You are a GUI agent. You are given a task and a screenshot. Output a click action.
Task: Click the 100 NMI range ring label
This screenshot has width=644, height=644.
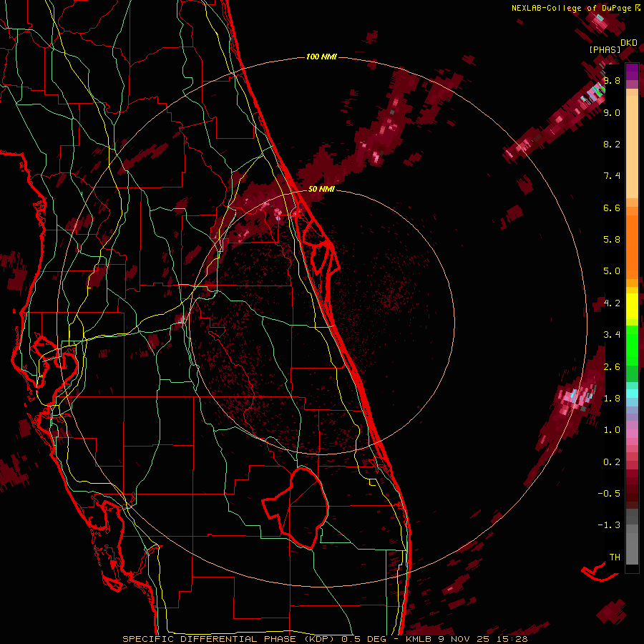(x=321, y=57)
